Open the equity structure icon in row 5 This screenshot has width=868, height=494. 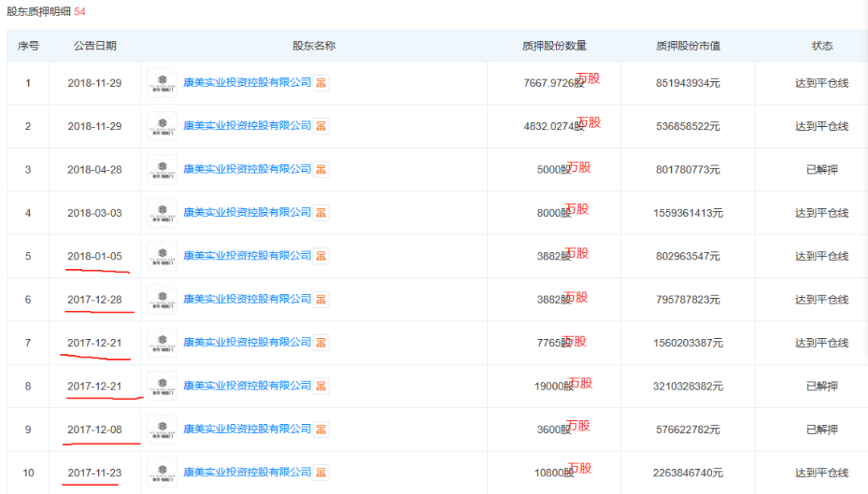tap(321, 256)
